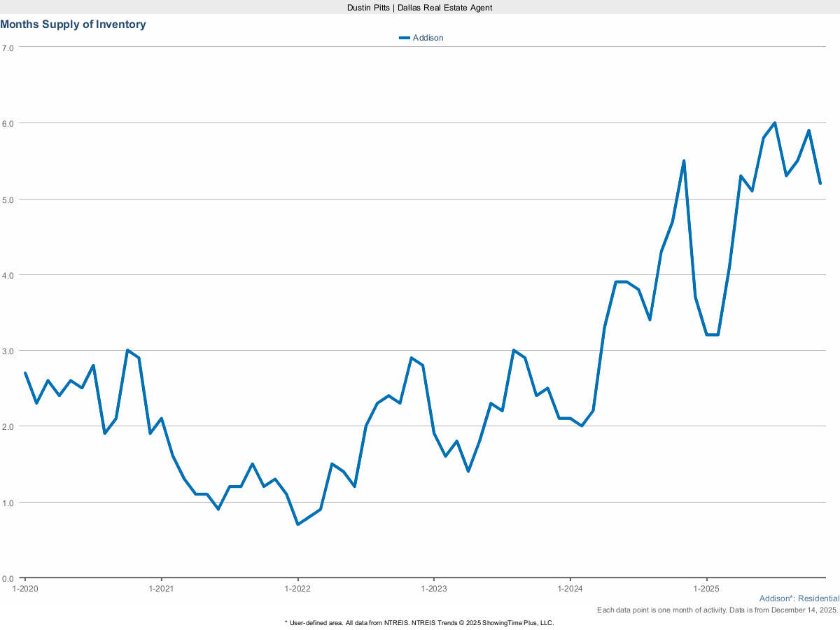Click the final data point on the line
The height and width of the screenshot is (630, 840).
point(820,183)
